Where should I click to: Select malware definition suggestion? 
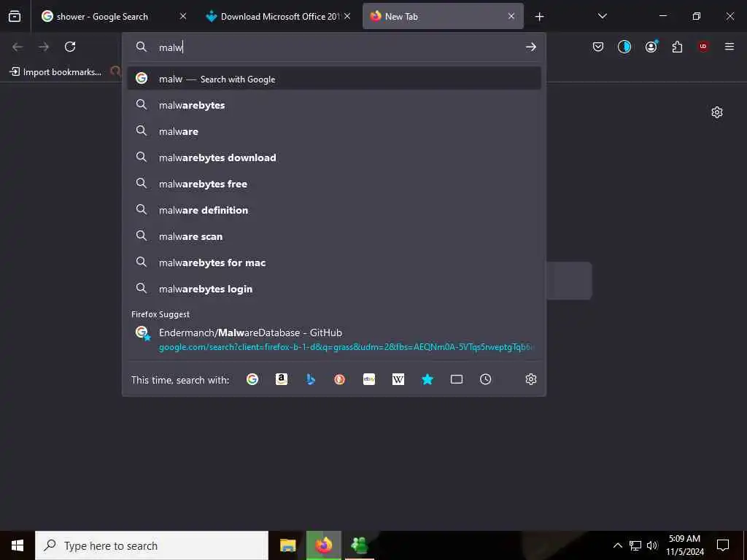pos(334,209)
